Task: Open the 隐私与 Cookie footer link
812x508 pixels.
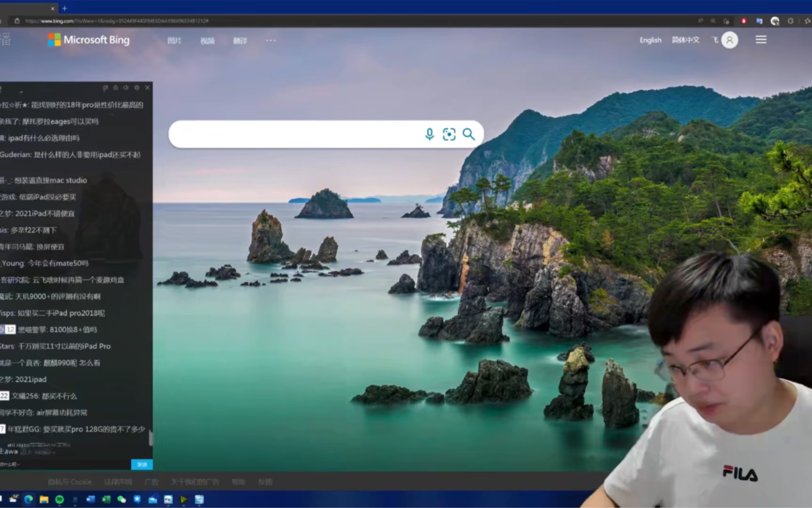Action: click(70, 482)
